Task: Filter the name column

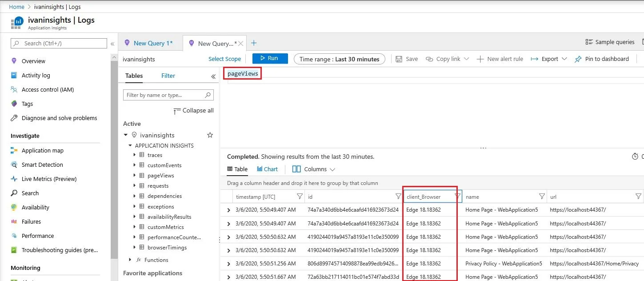Action: click(x=542, y=196)
